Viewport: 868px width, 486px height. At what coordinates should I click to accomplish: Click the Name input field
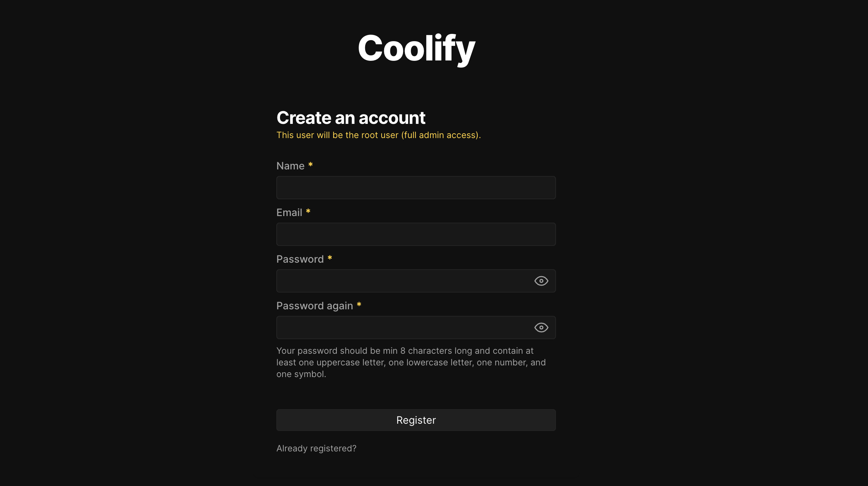[x=416, y=188]
